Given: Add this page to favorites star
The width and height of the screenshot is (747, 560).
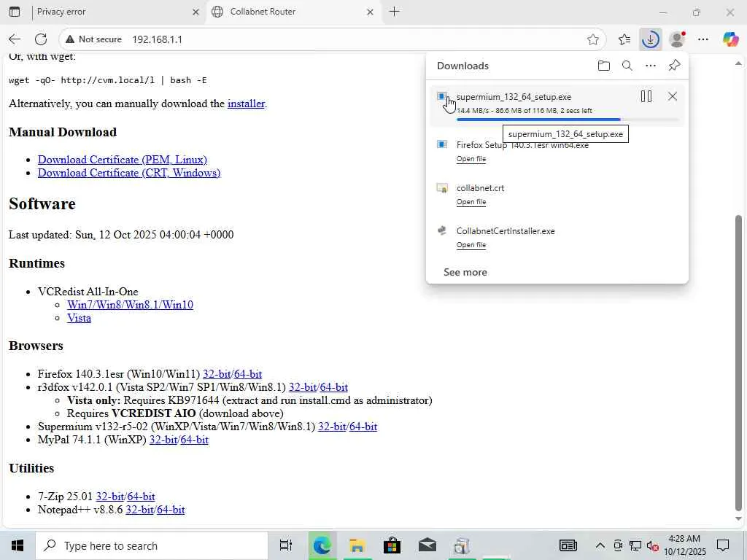Looking at the screenshot, I should click(x=592, y=39).
